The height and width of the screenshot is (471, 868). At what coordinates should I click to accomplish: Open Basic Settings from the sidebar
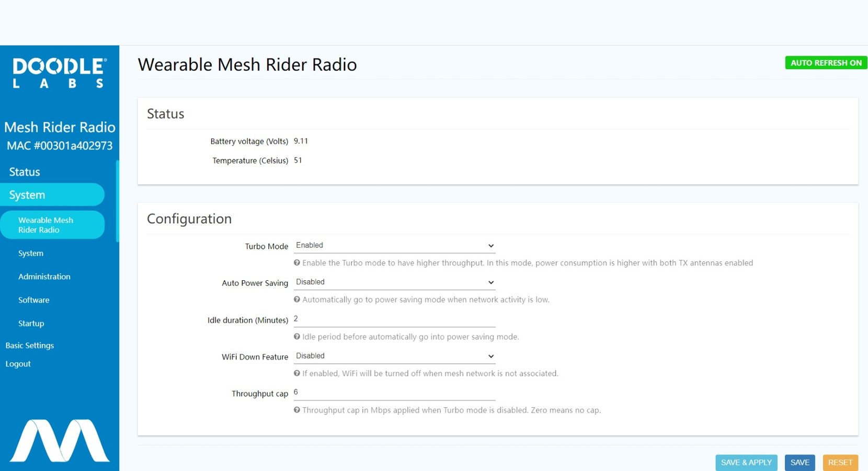pyautogui.click(x=30, y=345)
